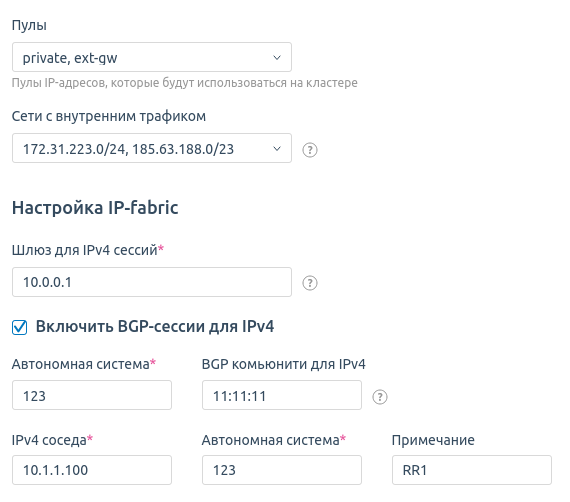Uncheck the enable BGP sessions checkbox
The image size is (570, 502).
tap(19, 327)
